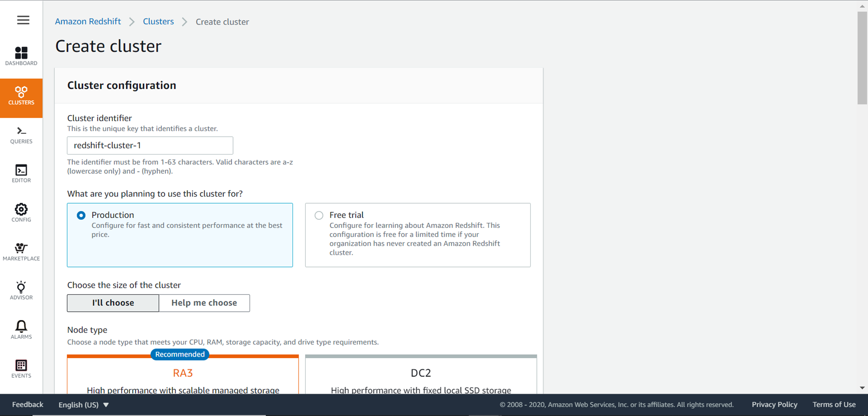The width and height of the screenshot is (868, 416).
Task: Click the vertical scrollbar thumb
Action: [x=862, y=58]
